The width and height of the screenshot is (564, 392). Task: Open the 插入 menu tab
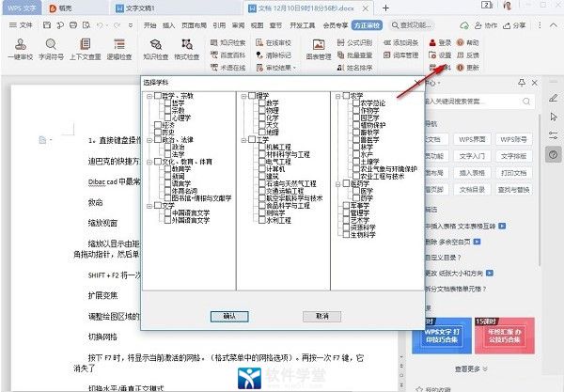click(167, 26)
